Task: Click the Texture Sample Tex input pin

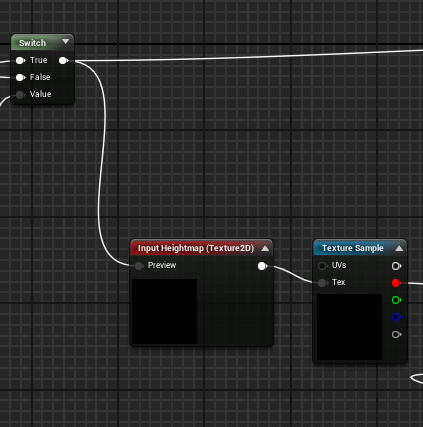Action: click(x=322, y=283)
